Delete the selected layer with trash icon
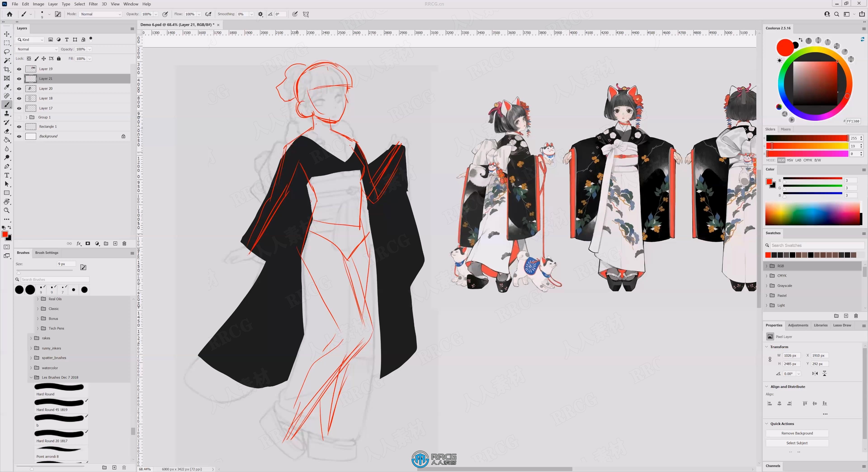The image size is (868, 472). point(124,244)
